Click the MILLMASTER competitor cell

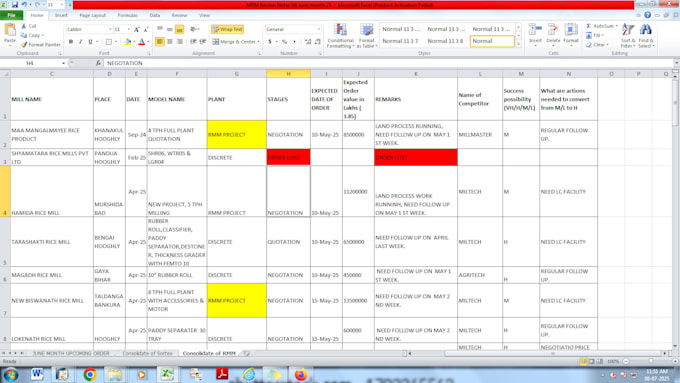[x=480, y=135]
